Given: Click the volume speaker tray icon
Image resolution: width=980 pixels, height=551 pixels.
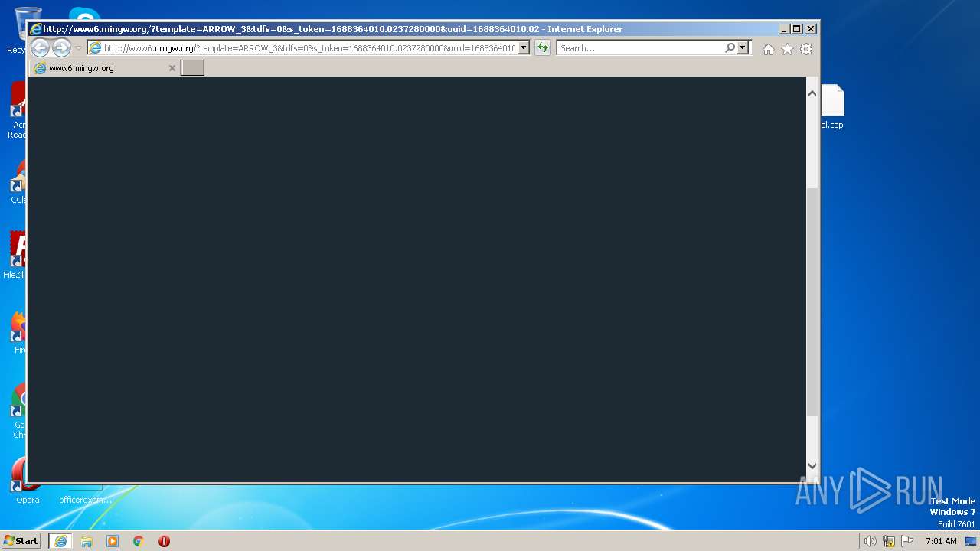Looking at the screenshot, I should pos(870,541).
